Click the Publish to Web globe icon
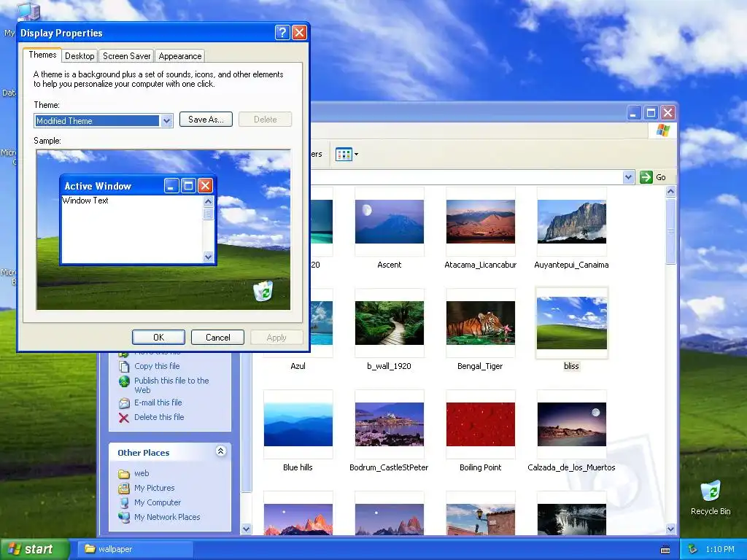The height and width of the screenshot is (560, 747). point(124,381)
